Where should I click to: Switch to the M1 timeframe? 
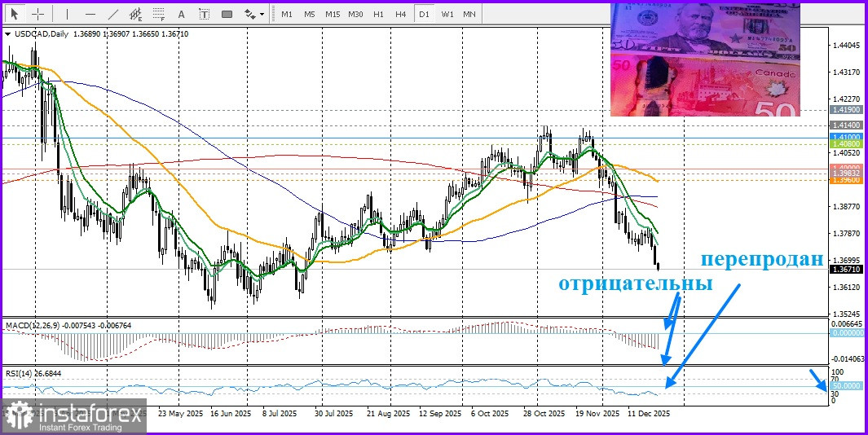(x=287, y=14)
